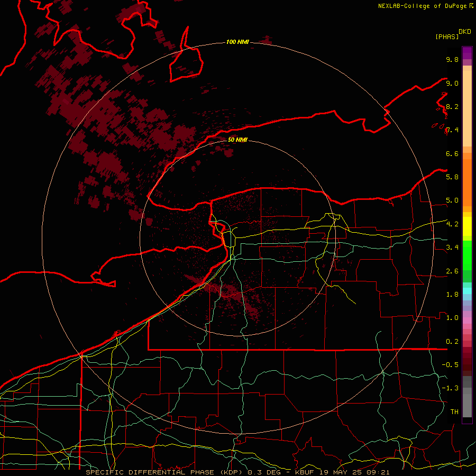Click the -0.5 scale value
This screenshot has width=476, height=476.
(x=450, y=364)
